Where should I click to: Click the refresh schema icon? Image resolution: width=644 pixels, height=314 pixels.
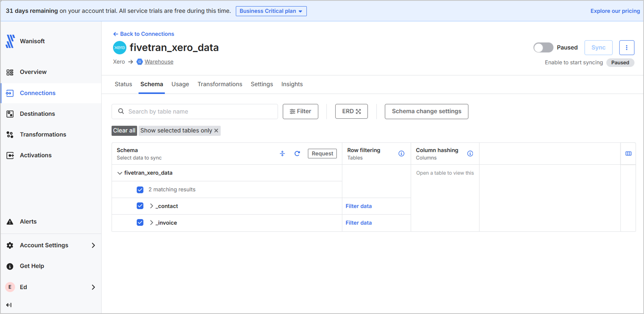pyautogui.click(x=297, y=154)
